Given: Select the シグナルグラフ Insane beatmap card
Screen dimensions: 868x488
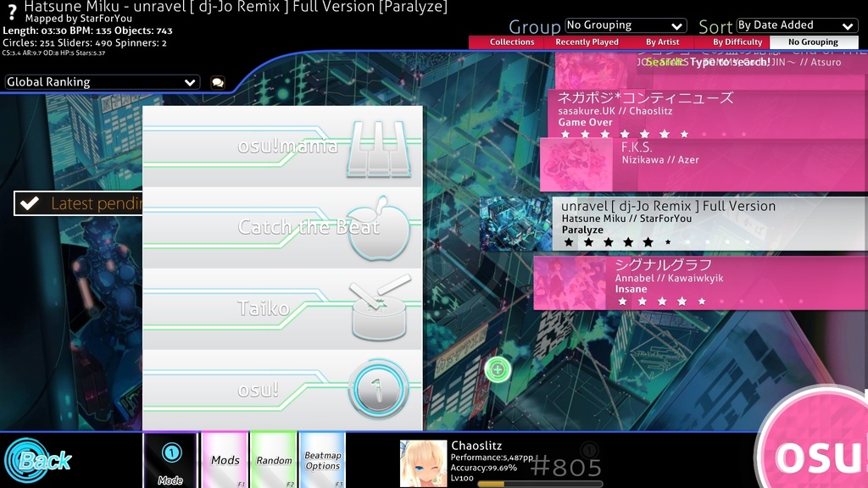Looking at the screenshot, I should (701, 283).
